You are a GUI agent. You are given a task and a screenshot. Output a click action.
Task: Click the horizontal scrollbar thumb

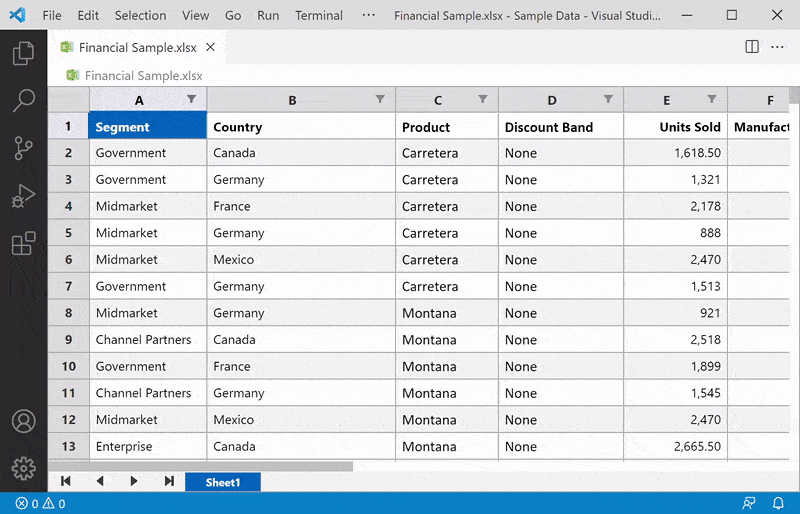201,466
